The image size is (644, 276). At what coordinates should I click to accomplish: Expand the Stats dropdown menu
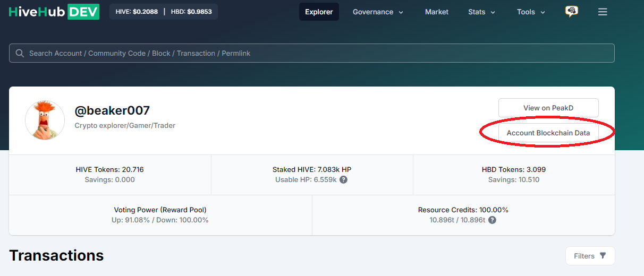(x=482, y=12)
